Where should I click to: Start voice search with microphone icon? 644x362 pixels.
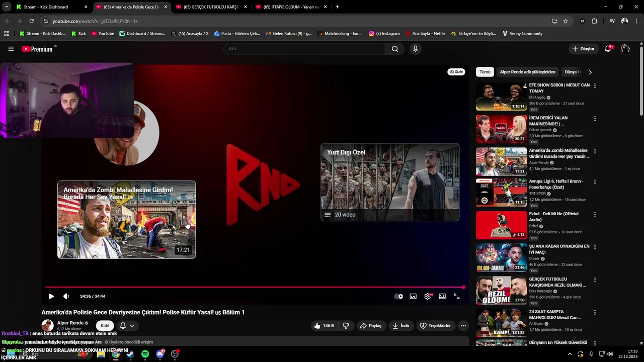[x=415, y=49]
